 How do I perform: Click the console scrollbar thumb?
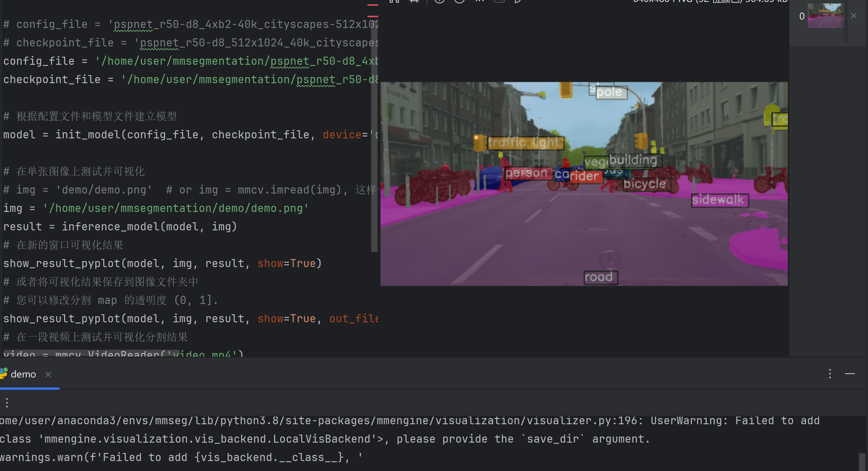[x=862, y=462]
